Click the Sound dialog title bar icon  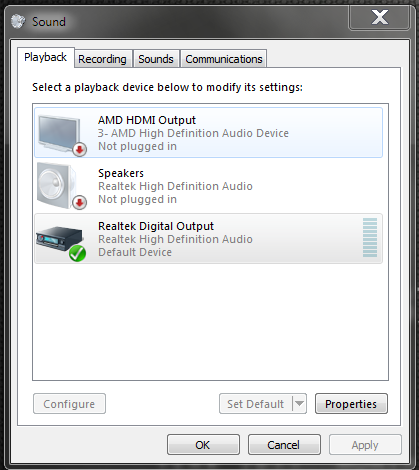[x=18, y=21]
